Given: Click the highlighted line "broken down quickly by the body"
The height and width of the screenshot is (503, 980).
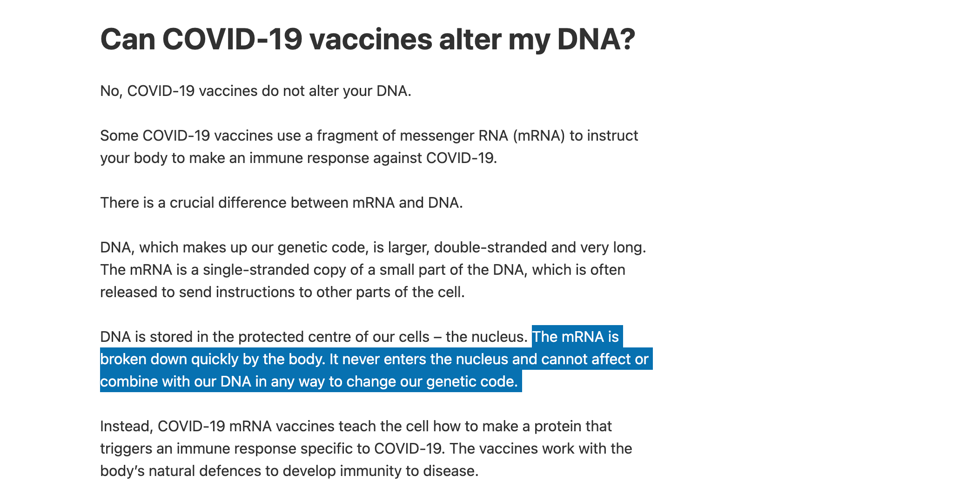Looking at the screenshot, I should [x=212, y=359].
